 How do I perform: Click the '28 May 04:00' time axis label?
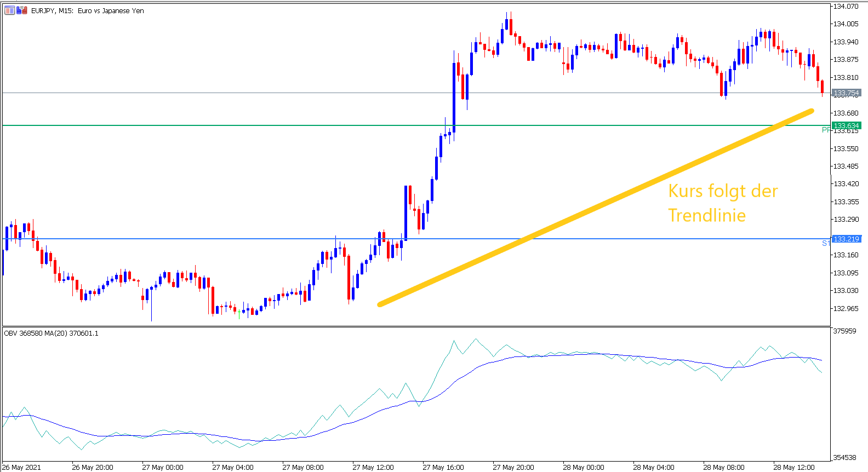[654, 467]
